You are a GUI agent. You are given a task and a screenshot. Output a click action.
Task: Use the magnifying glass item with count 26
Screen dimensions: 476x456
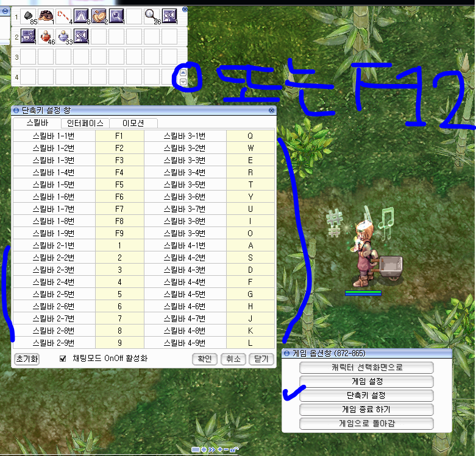pos(152,16)
